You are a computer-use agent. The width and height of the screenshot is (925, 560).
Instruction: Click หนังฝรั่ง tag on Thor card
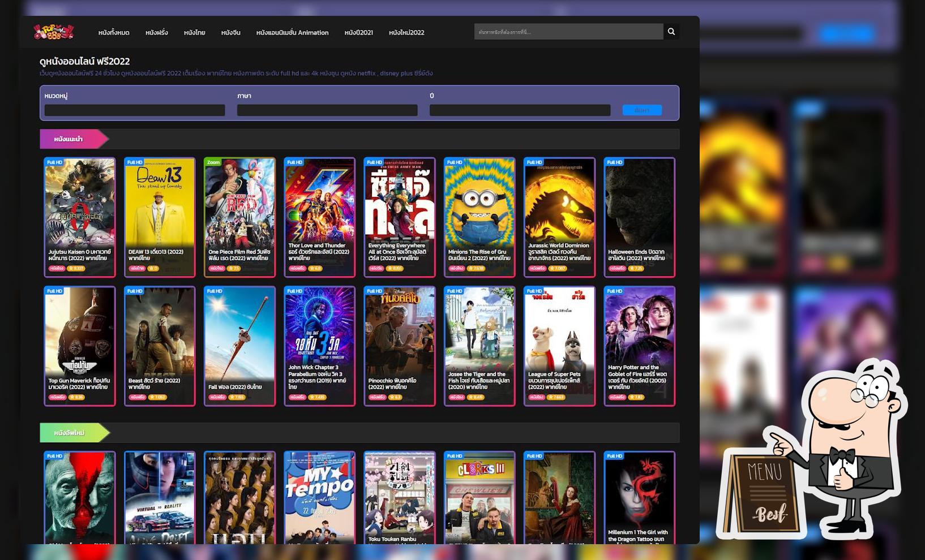click(x=297, y=269)
